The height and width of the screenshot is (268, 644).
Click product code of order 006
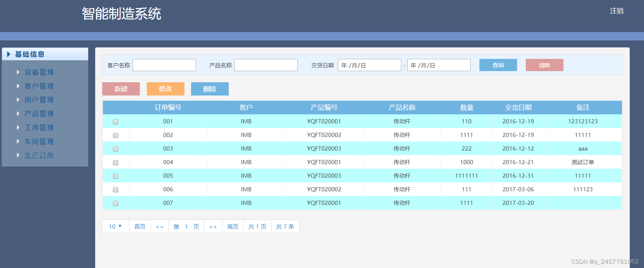(324, 189)
